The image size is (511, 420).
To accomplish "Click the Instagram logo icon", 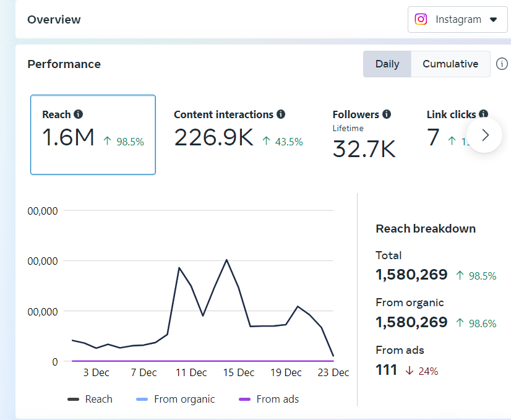I will tap(421, 19).
